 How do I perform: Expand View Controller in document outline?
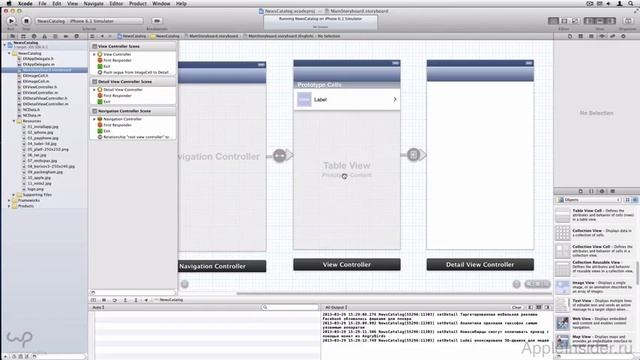[94, 54]
